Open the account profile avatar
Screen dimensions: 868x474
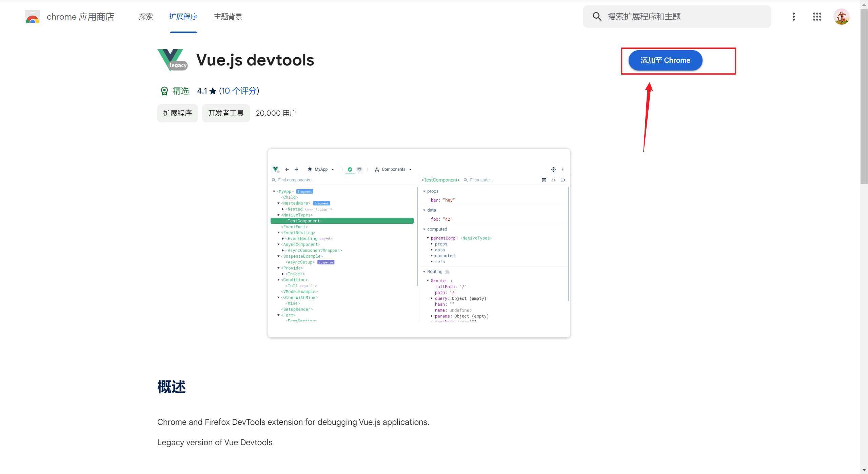coord(841,17)
